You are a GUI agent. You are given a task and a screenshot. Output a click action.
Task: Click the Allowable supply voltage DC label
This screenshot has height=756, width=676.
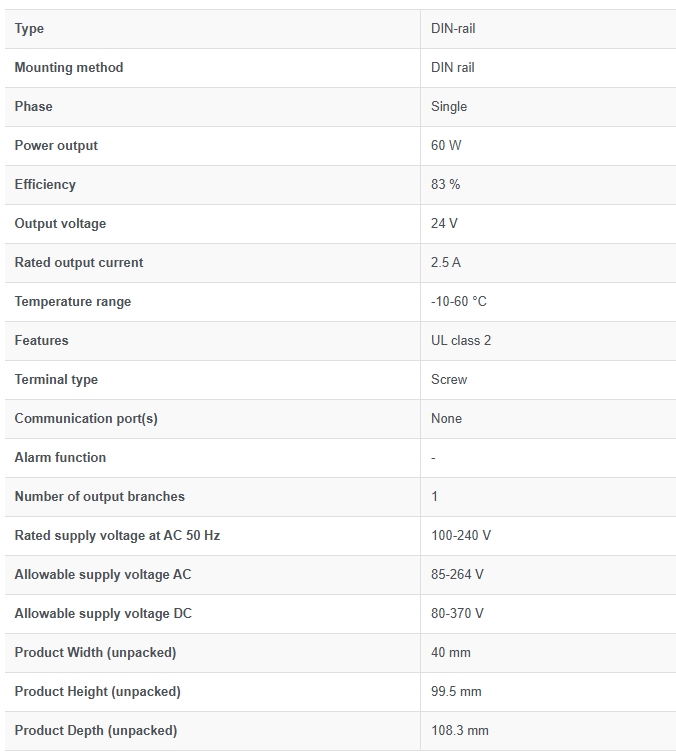click(103, 614)
